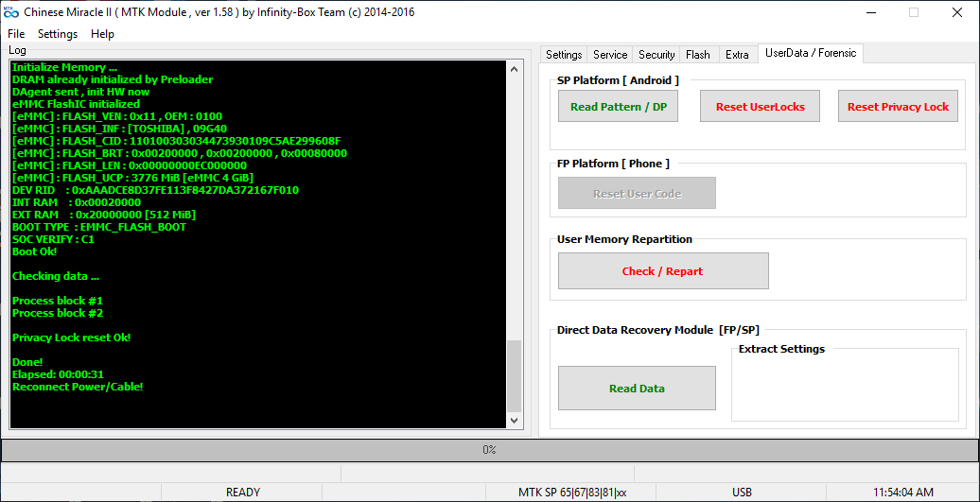980x502 pixels.
Task: Click the EXT RAM 512 MiB log line
Action: pyautogui.click(x=104, y=215)
